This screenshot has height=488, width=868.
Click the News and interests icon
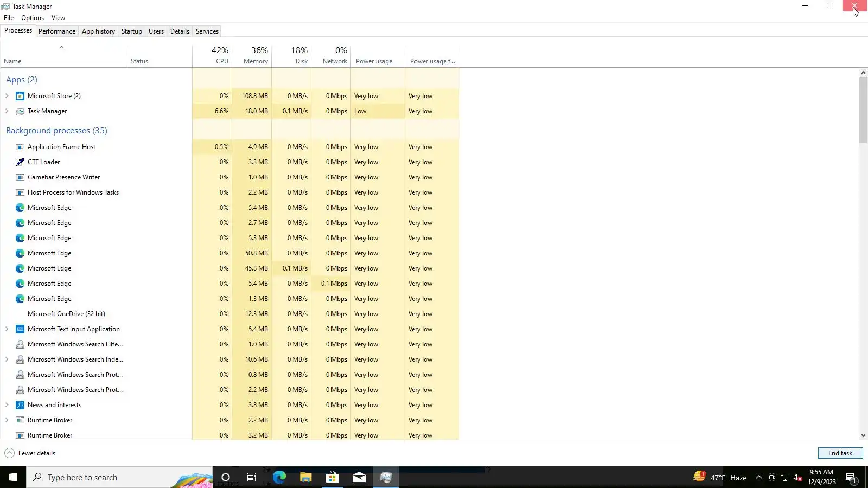tap(20, 405)
